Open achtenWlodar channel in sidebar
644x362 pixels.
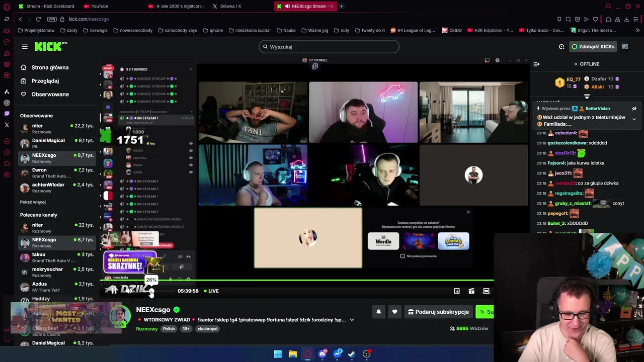pos(57,188)
